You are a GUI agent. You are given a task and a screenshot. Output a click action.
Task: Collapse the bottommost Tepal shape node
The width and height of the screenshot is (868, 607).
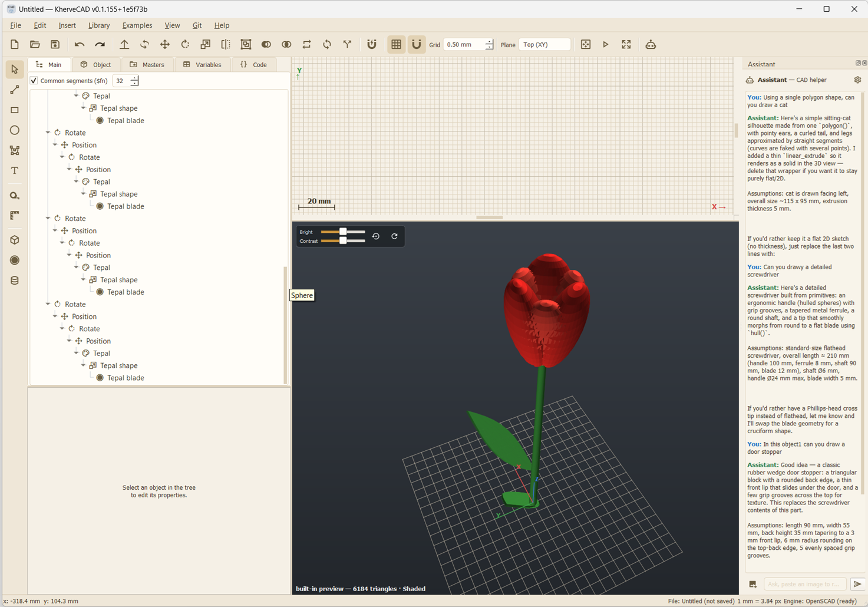[83, 365]
